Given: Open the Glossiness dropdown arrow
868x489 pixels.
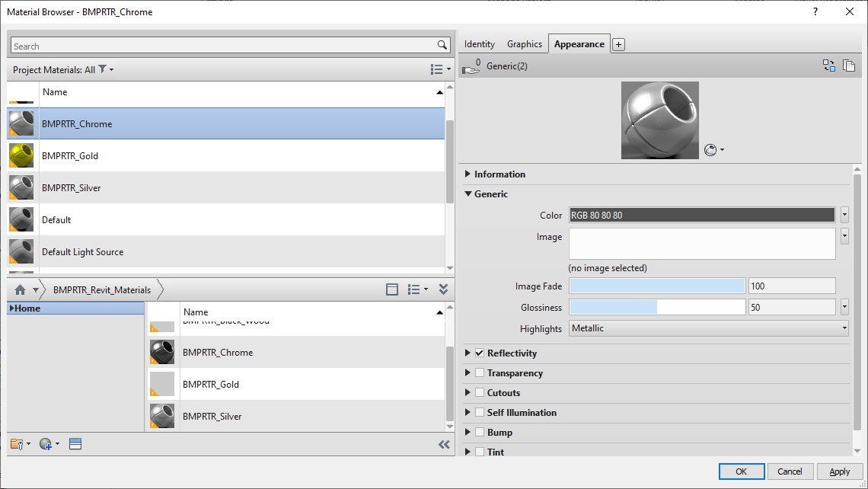Looking at the screenshot, I should [x=844, y=306].
